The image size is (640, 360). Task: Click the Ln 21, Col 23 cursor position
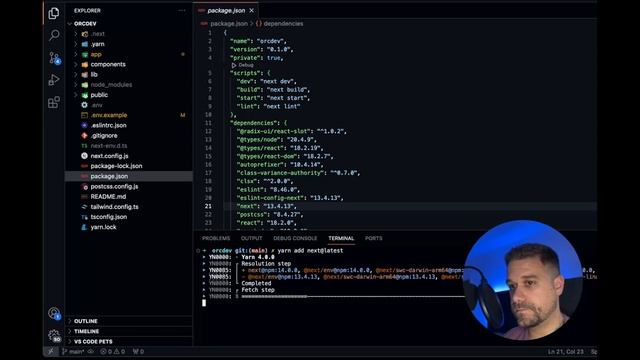click(566, 351)
